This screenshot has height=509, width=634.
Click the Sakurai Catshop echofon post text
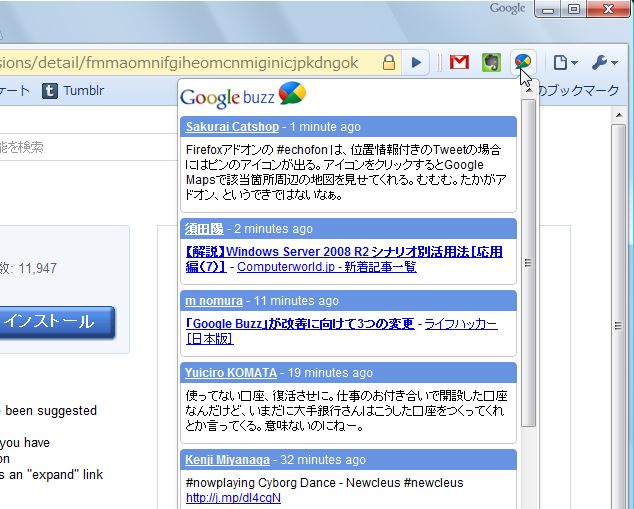[346, 172]
